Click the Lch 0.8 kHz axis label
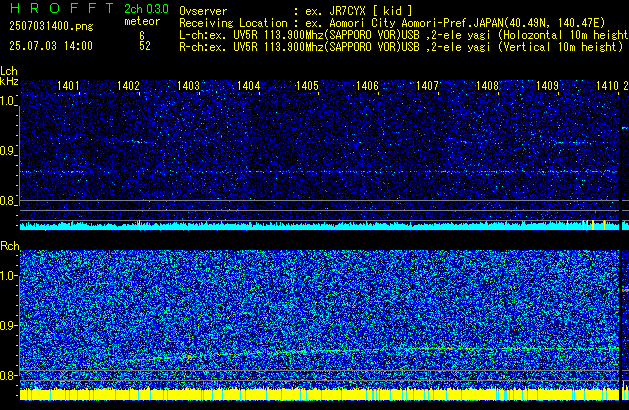629x410 pixels. pos(8,201)
